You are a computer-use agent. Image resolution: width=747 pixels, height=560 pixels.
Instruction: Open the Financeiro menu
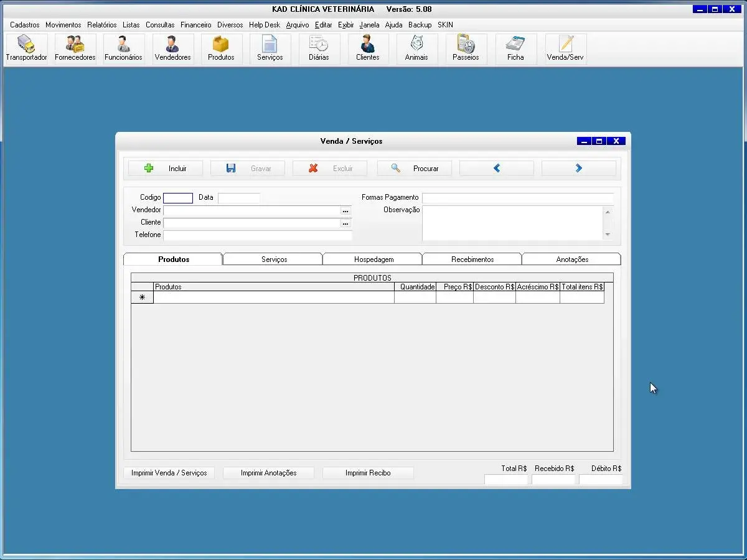click(195, 25)
